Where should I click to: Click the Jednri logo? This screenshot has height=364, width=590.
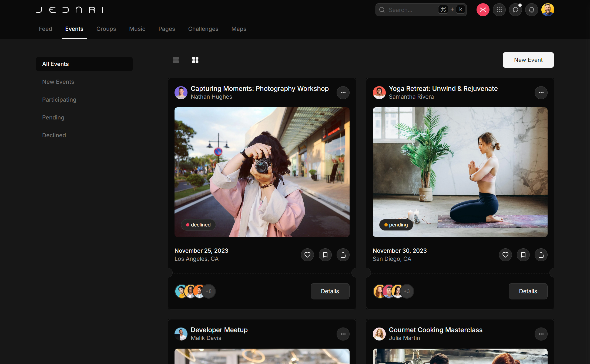coord(69,10)
